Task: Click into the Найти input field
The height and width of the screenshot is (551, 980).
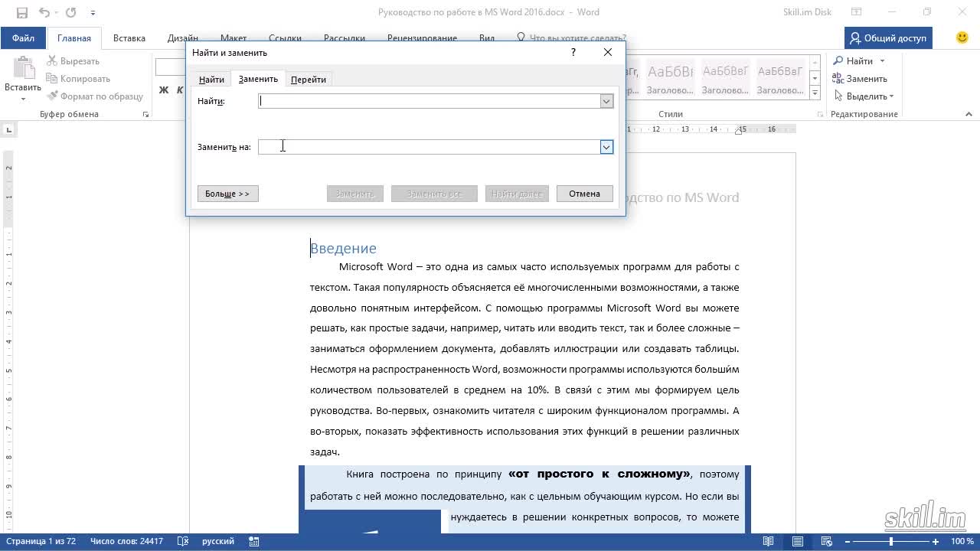Action: pyautogui.click(x=430, y=101)
